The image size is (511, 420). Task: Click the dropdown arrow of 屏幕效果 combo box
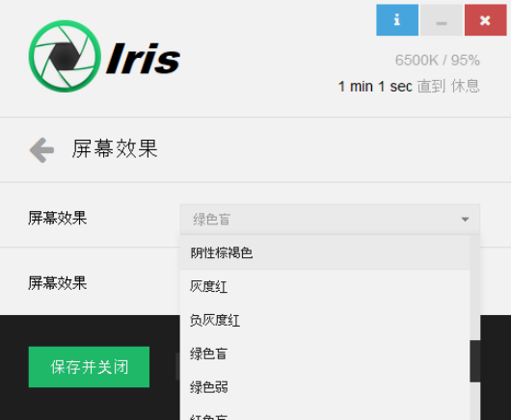[465, 220]
